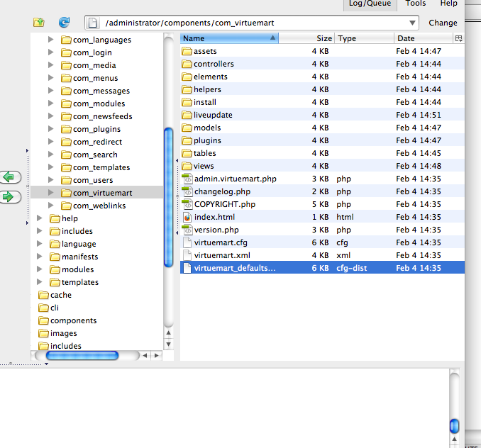Image resolution: width=481 pixels, height=448 pixels.
Task: Click the COPYRIGHT.php file icon
Action: (187, 204)
